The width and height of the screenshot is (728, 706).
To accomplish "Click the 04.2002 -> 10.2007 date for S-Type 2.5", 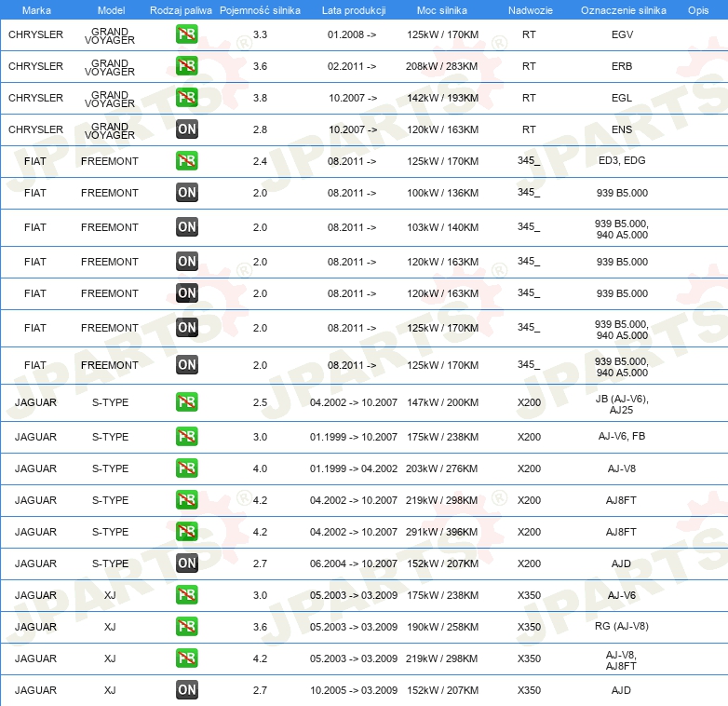I will coord(354,402).
